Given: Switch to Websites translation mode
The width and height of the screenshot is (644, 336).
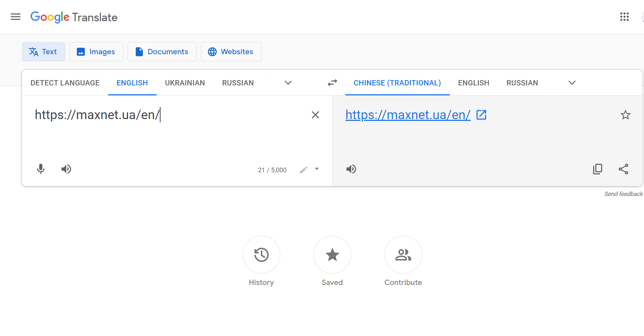Looking at the screenshot, I should tap(231, 52).
